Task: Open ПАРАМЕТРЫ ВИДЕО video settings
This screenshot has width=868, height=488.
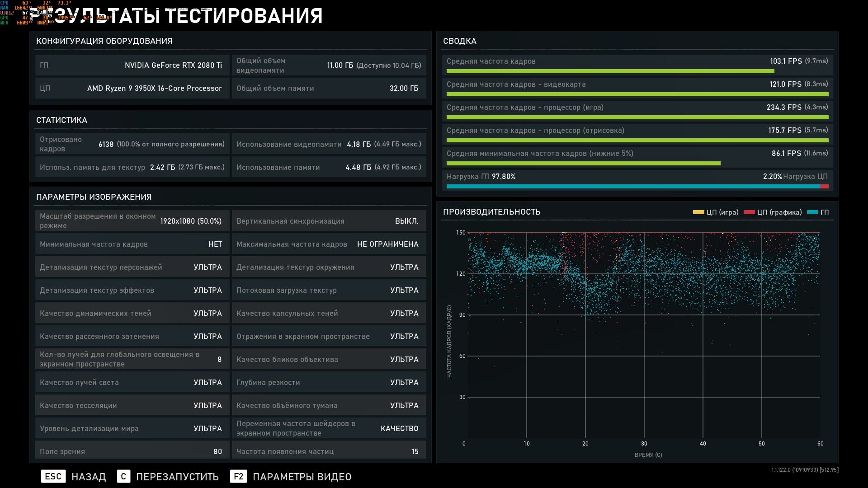Action: 302,477
